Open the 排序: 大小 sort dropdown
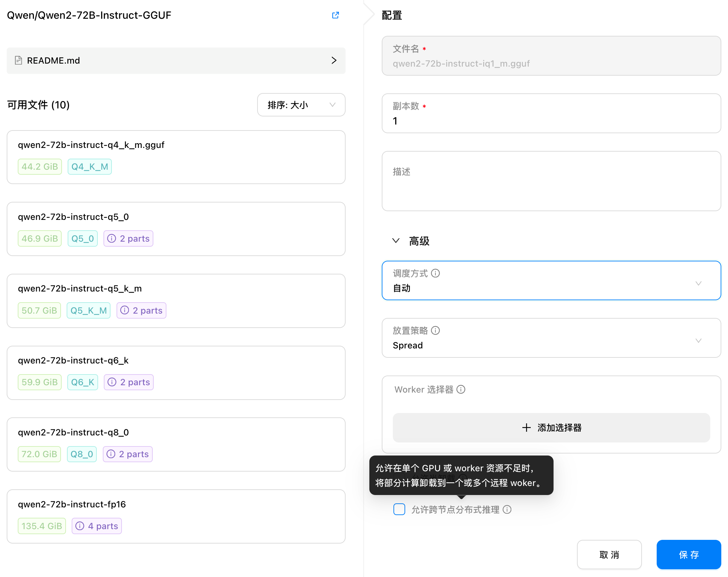Image resolution: width=728 pixels, height=577 pixels. tap(301, 105)
